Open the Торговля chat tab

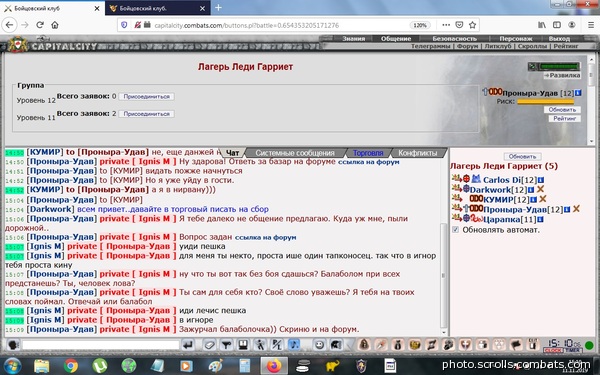[368, 153]
